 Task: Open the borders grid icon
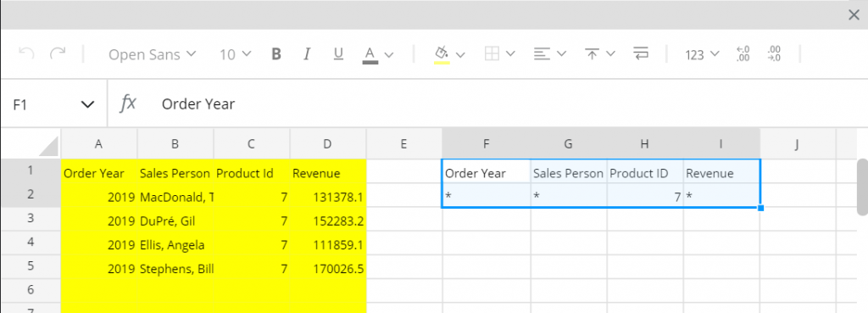coord(492,53)
